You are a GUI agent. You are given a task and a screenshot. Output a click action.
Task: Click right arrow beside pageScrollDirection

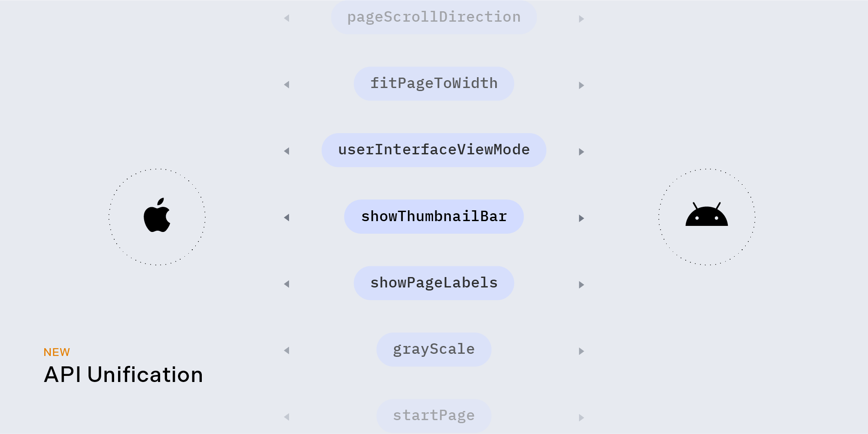582,19
